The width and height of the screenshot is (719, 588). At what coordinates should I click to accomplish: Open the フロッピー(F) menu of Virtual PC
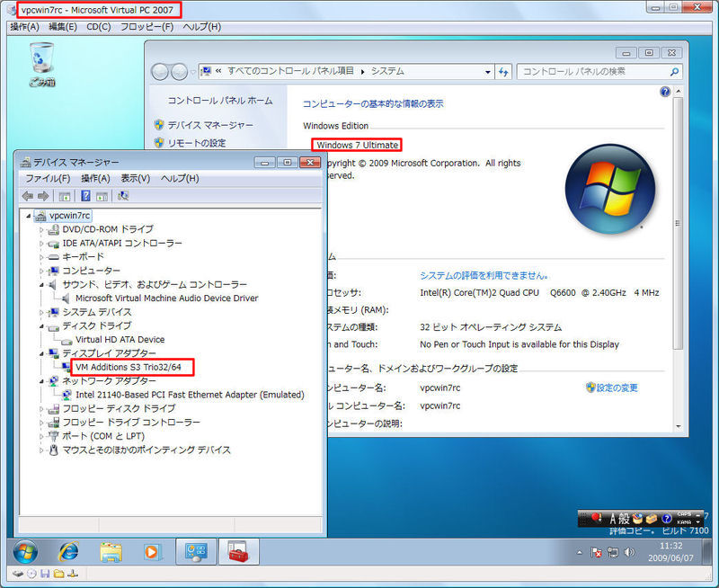[x=146, y=27]
